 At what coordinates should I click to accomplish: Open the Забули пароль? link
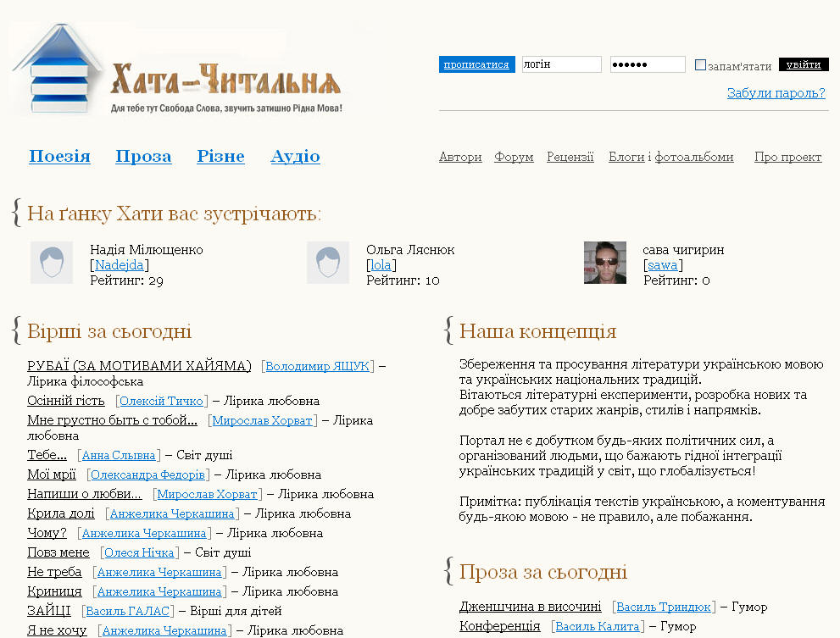pos(776,93)
